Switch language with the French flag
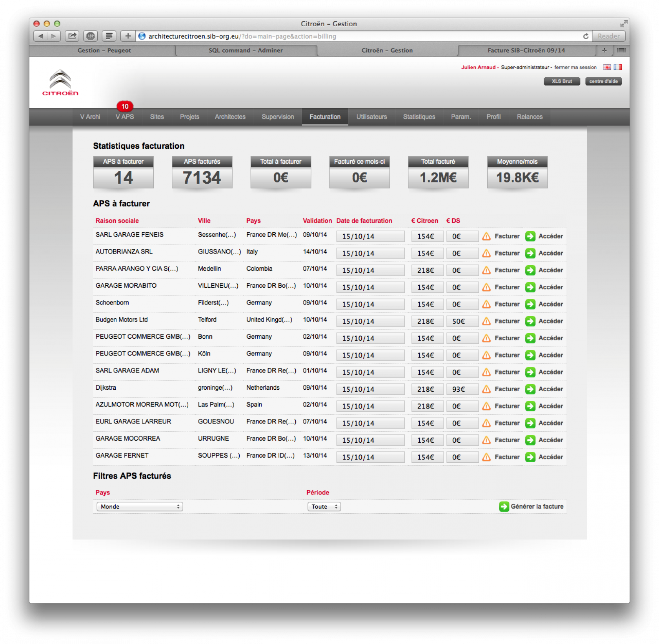 pos(618,67)
